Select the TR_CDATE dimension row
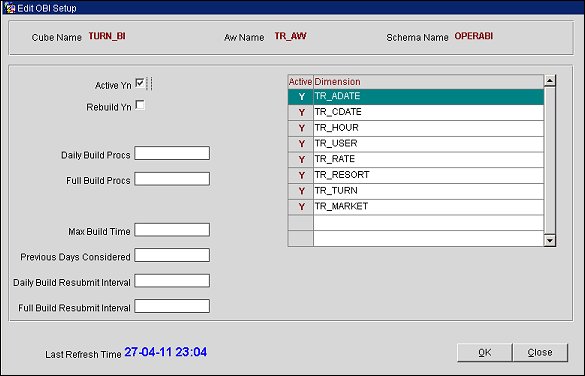 point(416,112)
